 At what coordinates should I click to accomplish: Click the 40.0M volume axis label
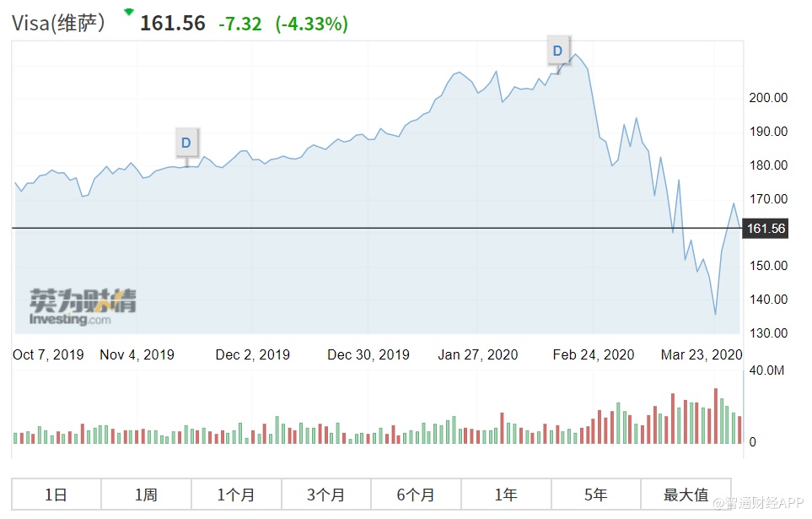(767, 370)
